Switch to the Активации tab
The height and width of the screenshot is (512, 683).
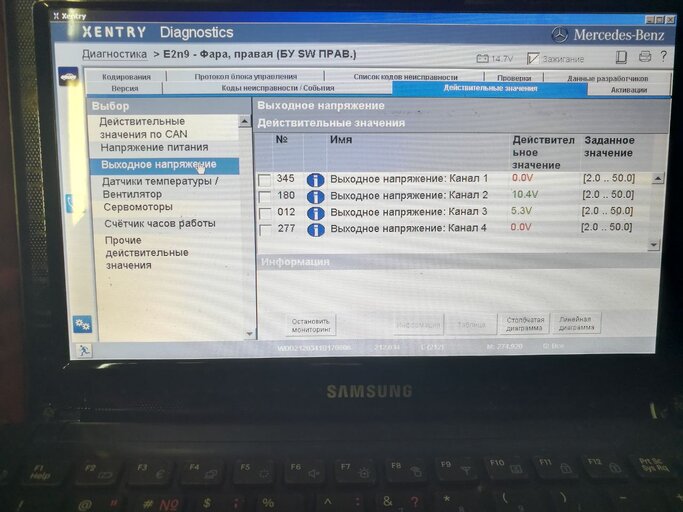629,89
